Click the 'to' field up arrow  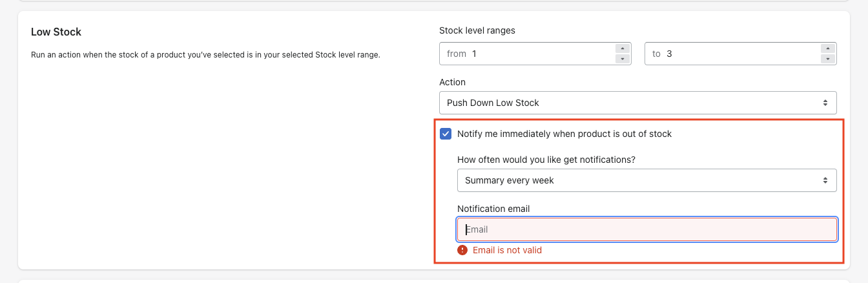point(827,48)
